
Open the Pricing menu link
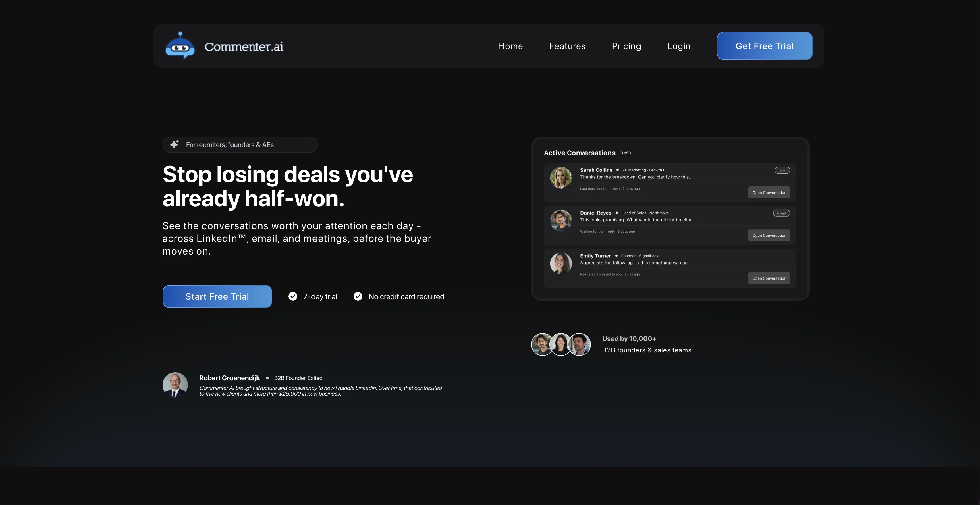(626, 46)
